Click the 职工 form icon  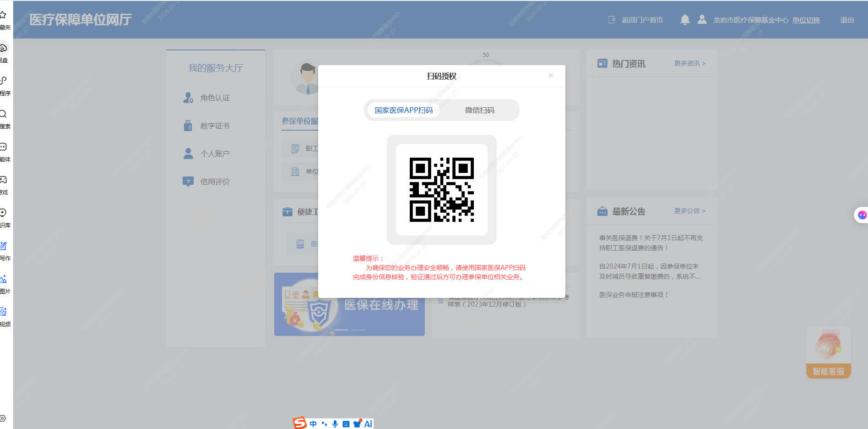[295, 148]
